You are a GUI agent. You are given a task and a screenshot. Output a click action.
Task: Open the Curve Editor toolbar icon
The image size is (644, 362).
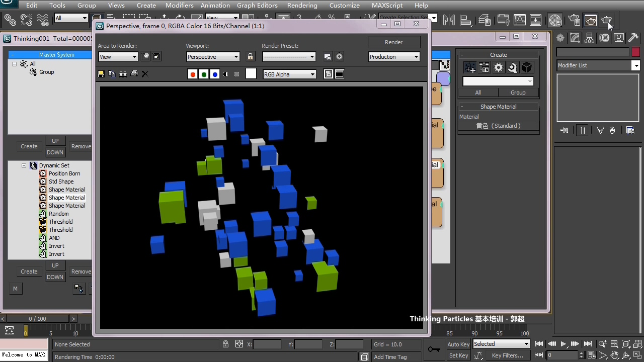tap(520, 20)
